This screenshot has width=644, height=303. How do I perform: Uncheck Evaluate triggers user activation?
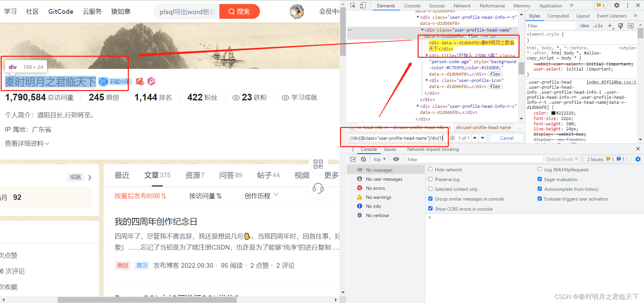point(540,199)
